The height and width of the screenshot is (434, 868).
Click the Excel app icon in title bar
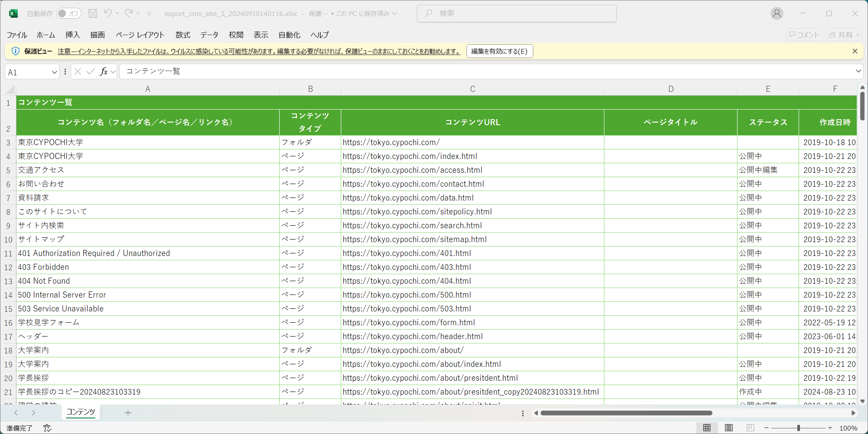click(x=13, y=13)
